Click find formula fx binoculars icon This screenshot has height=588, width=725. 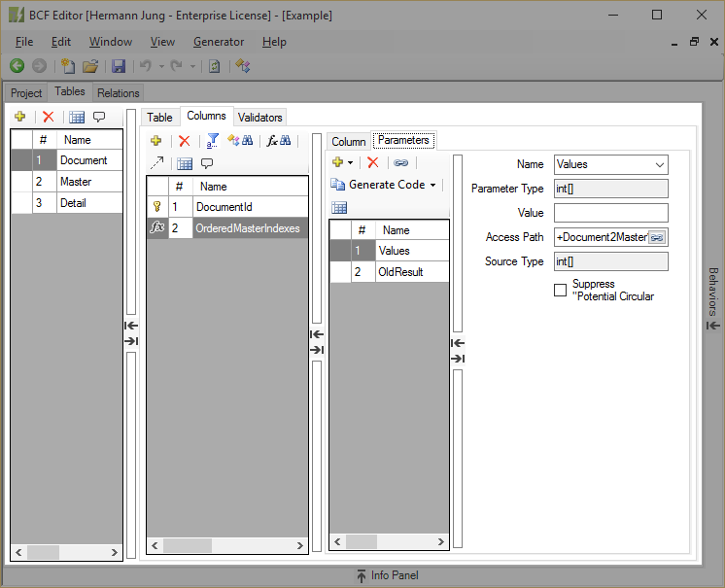tap(279, 141)
